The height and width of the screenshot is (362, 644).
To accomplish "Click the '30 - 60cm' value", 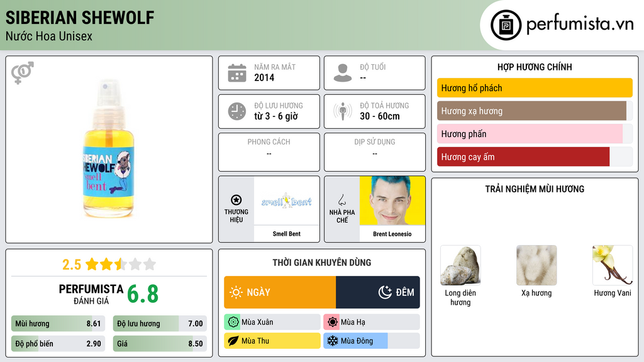I will (x=380, y=116).
